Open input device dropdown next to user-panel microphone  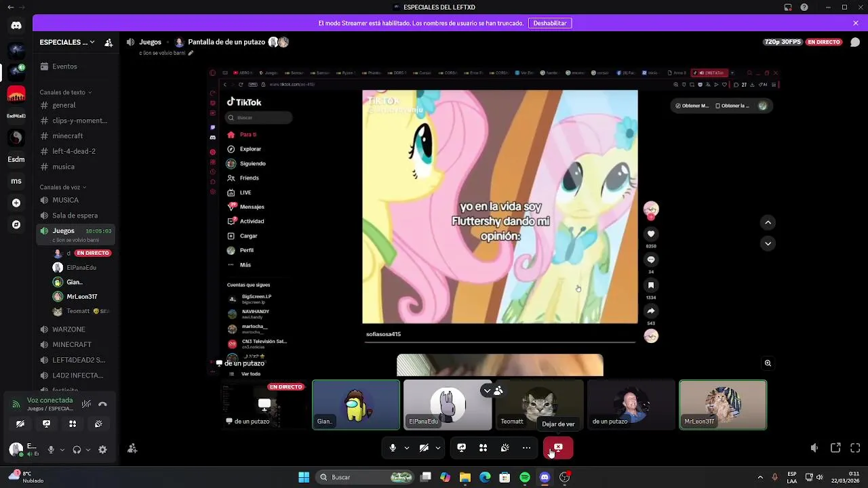(62, 449)
